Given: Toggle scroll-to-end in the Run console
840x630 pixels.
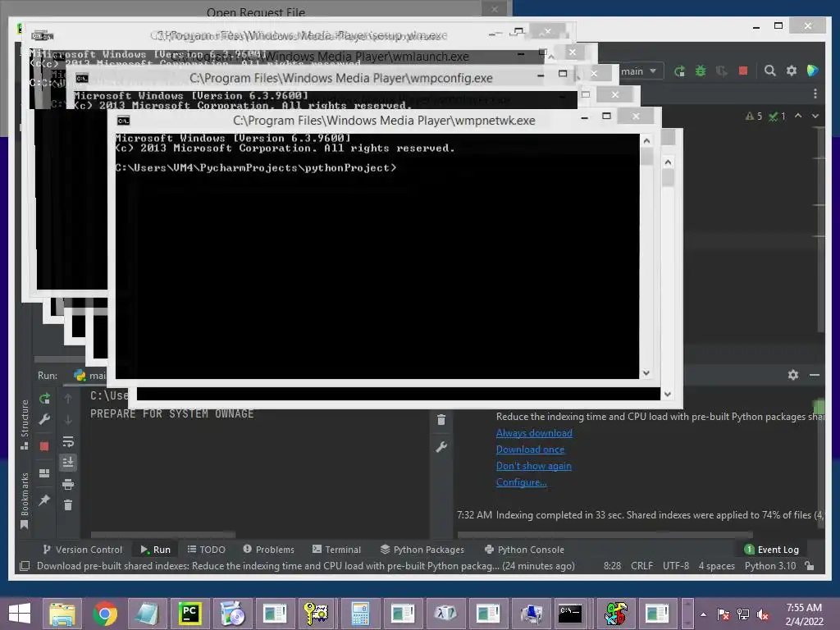Looking at the screenshot, I should point(68,463).
